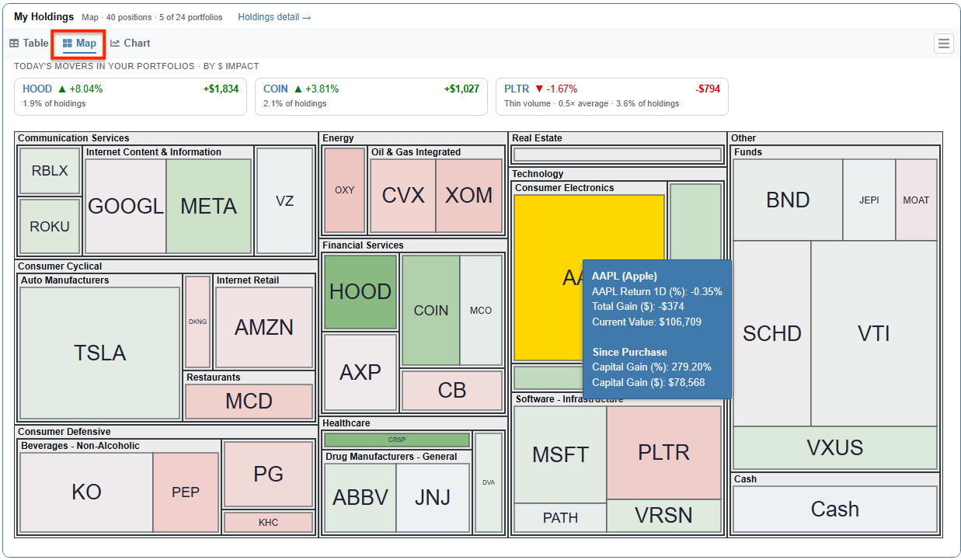Click the small DKNG tile

tap(198, 322)
